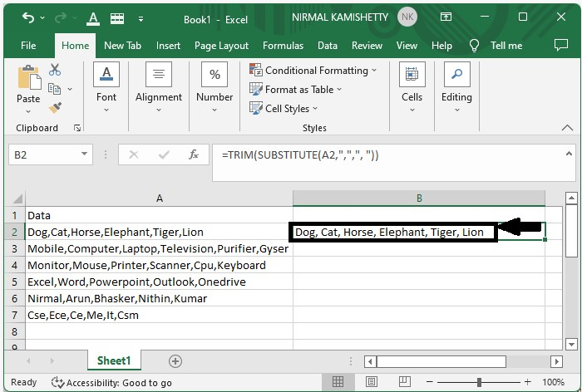Click the NK account avatar
The width and height of the screenshot is (582, 392).
[407, 17]
